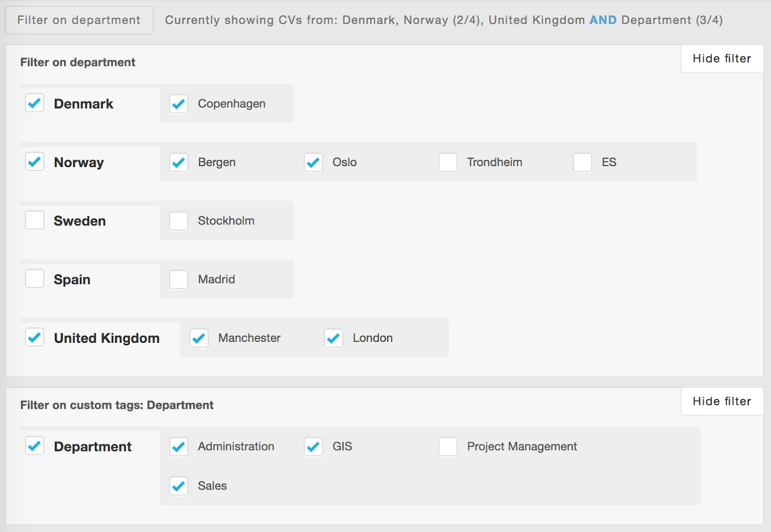The height and width of the screenshot is (532, 771).
Task: Uncheck the United Kingdom checkbox
Action: (x=35, y=337)
